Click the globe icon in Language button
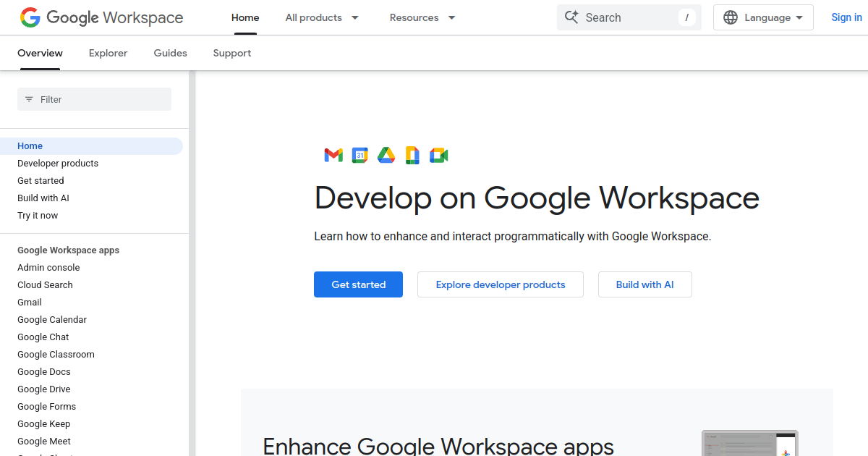 coord(731,17)
